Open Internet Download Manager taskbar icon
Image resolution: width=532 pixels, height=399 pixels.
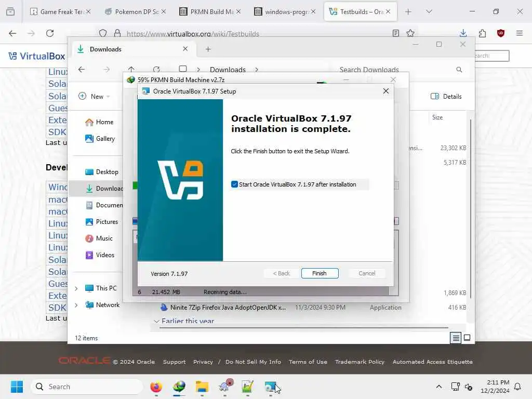(x=179, y=387)
